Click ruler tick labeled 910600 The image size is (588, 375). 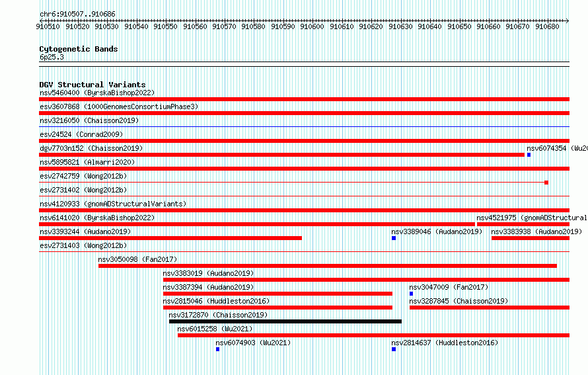tap(312, 26)
